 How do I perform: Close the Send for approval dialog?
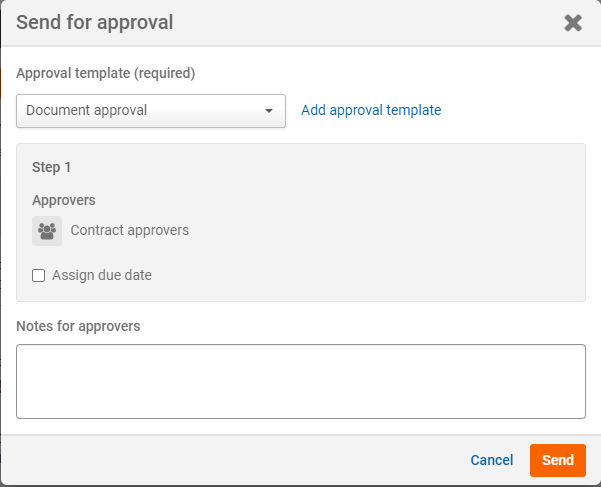[573, 23]
